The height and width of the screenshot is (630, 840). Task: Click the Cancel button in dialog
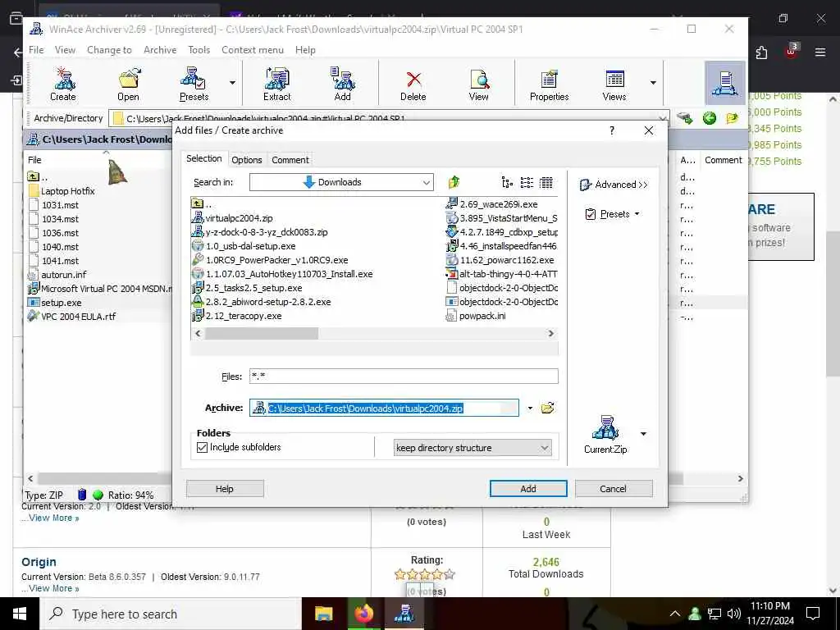614,489
